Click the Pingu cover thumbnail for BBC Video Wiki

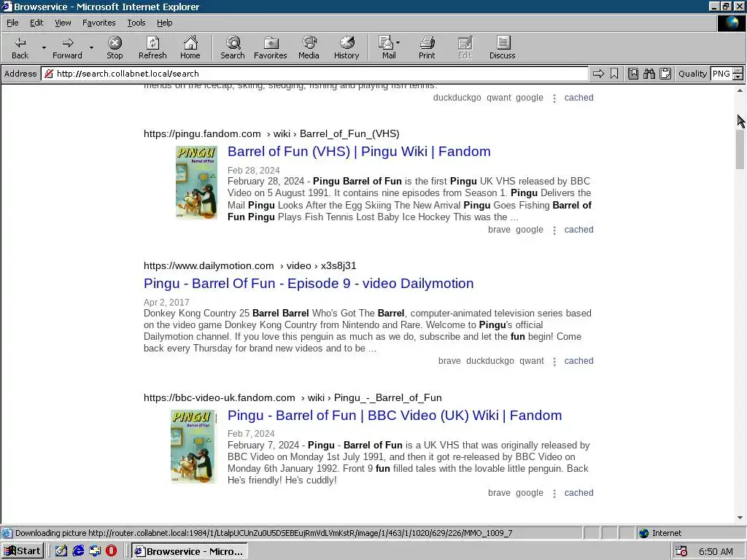point(193,446)
